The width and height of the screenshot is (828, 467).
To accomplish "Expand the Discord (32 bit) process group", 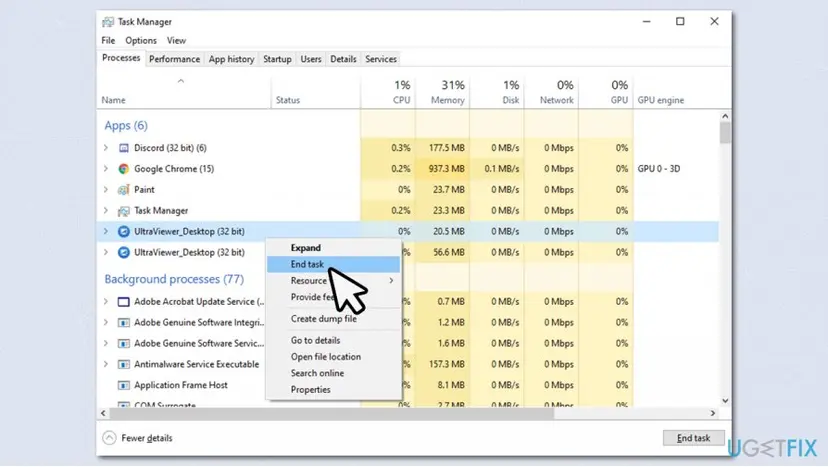I will click(106, 148).
